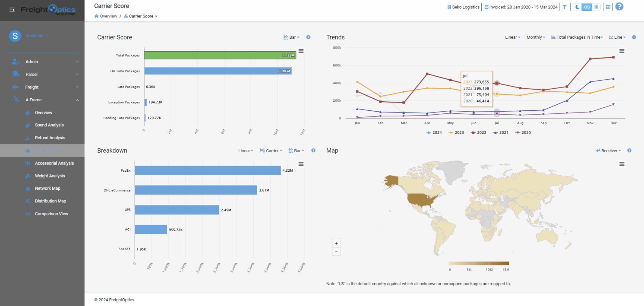Click the filter funnel icon
The width and height of the screenshot is (644, 306).
click(565, 7)
